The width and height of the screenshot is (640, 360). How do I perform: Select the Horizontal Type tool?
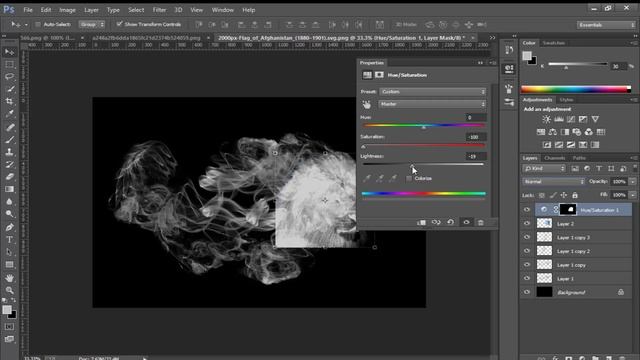[x=9, y=240]
